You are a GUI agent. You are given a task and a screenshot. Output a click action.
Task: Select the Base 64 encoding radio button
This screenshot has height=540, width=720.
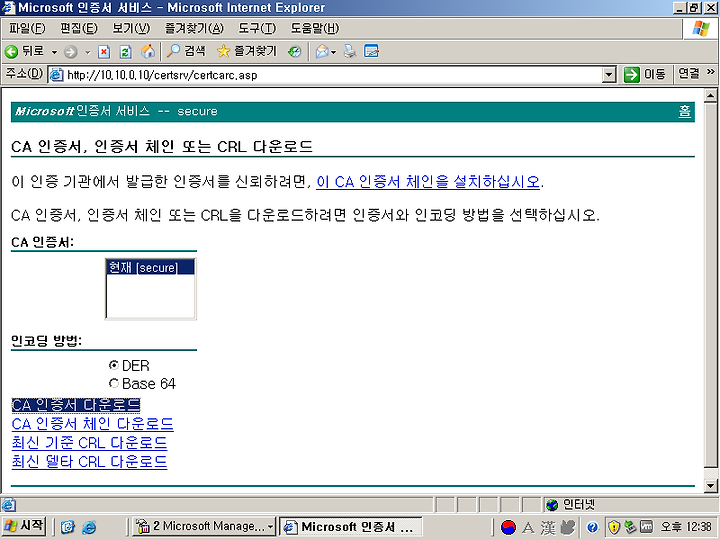tap(113, 383)
